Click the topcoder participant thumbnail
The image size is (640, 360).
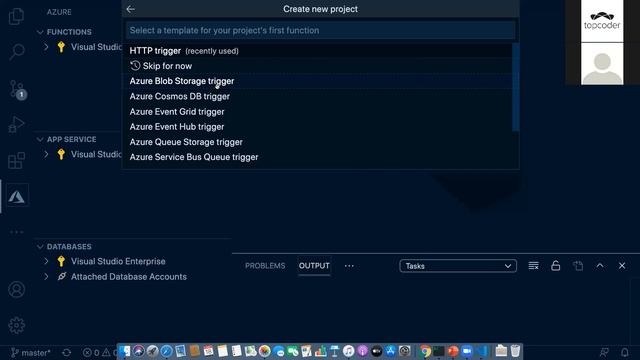coord(602,21)
